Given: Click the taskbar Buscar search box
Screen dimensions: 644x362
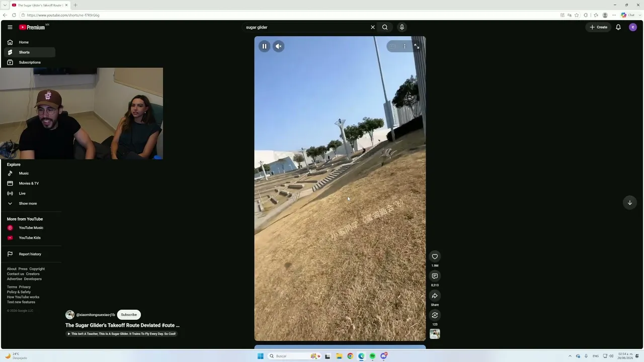Looking at the screenshot, I should (x=294, y=356).
